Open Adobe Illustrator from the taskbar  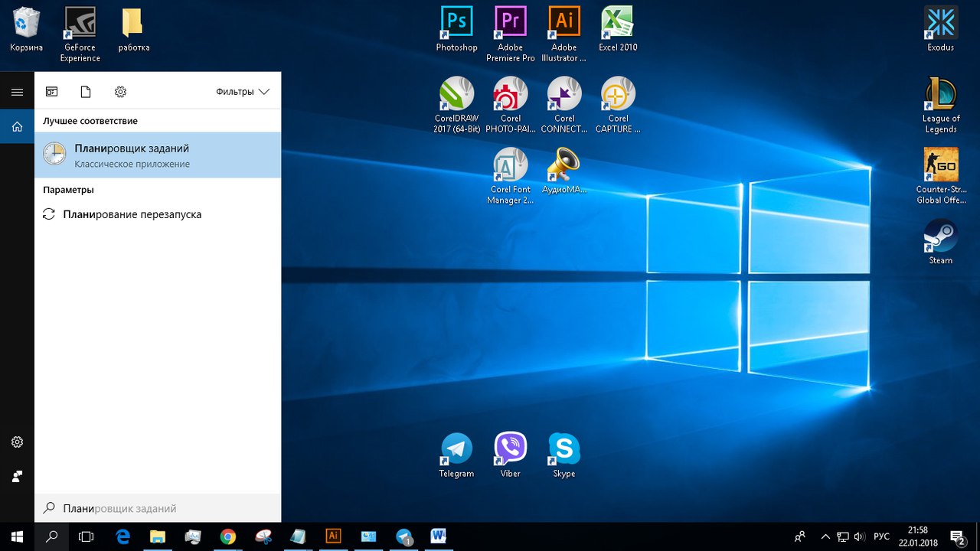(333, 536)
